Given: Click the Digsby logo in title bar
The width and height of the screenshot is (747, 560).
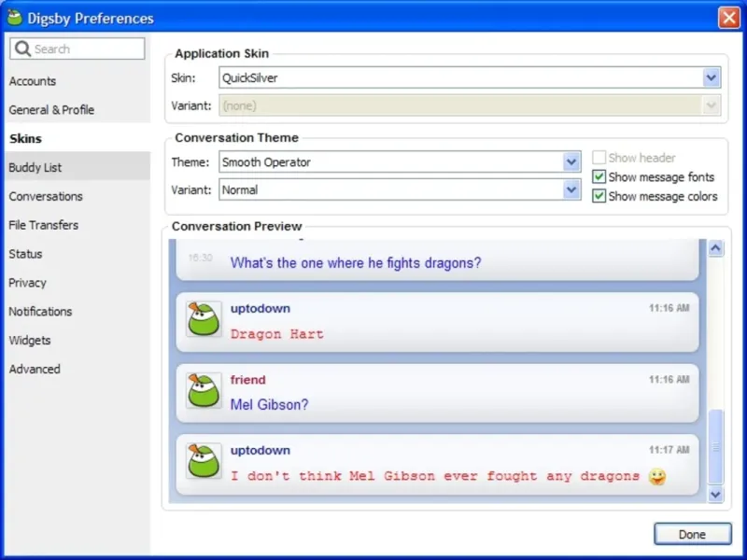Looking at the screenshot, I should pos(15,18).
